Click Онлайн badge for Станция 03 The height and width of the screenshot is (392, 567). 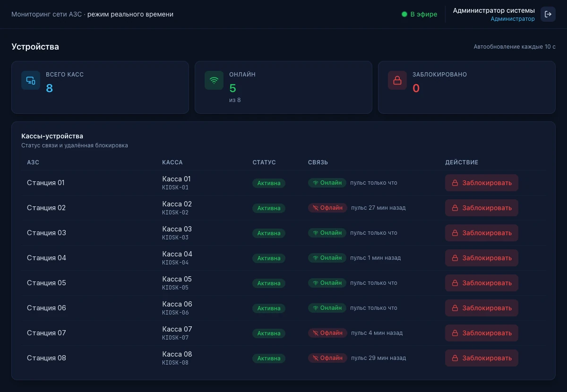click(327, 233)
